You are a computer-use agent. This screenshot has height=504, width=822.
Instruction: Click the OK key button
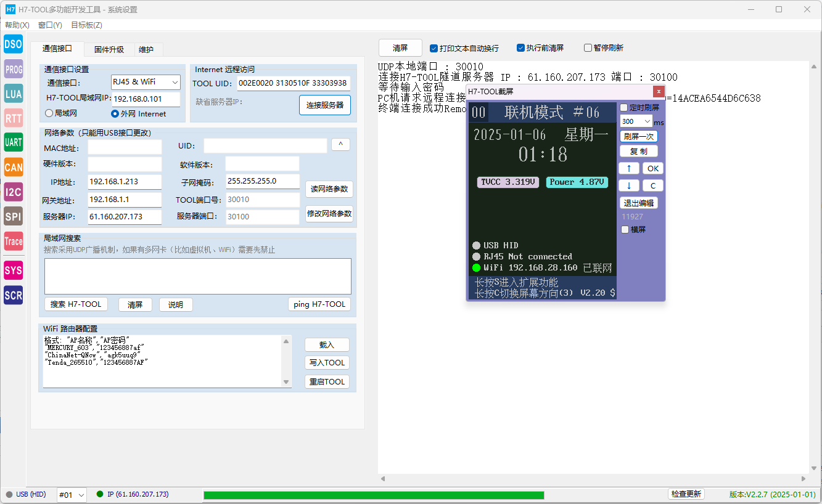click(x=653, y=168)
